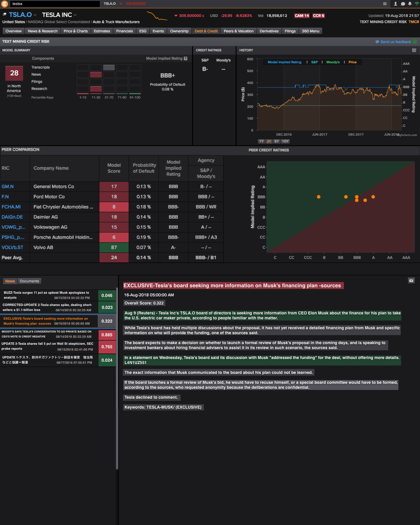
Task: Click the feedback speech bubble icon
Action: (377, 42)
